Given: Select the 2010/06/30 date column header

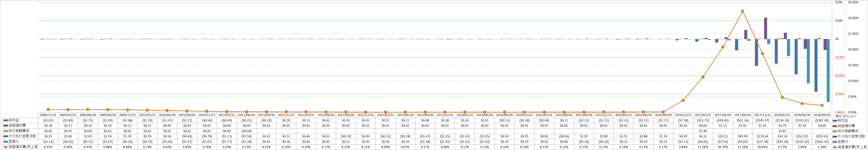Looking at the screenshot, I should [x=167, y=115].
